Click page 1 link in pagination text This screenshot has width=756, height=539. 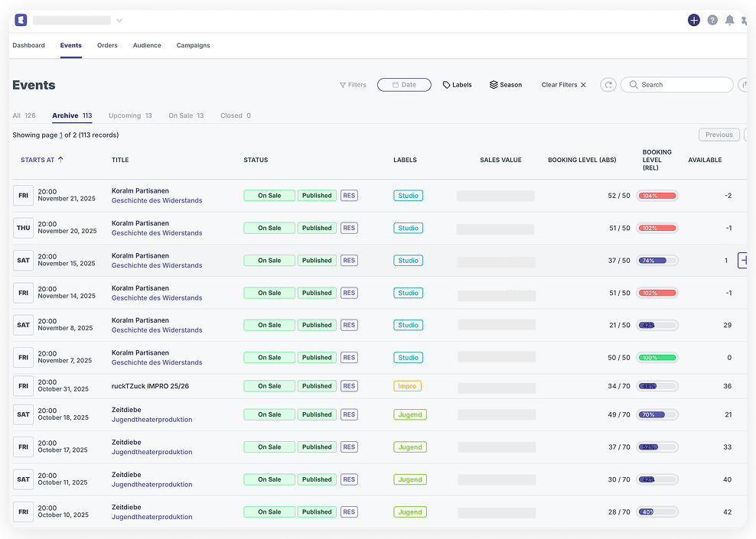(61, 135)
